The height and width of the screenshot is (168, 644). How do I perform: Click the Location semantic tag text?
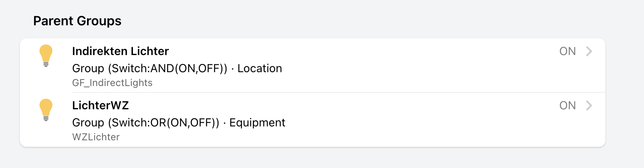coord(260,69)
